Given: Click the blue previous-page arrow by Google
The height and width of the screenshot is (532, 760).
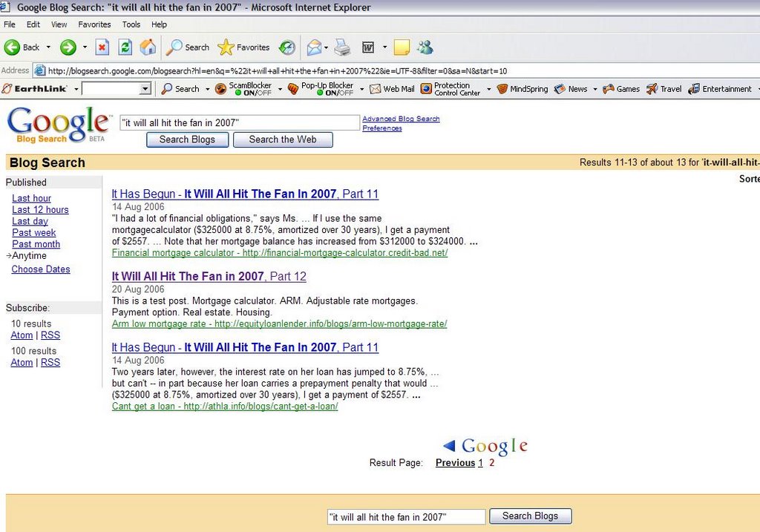Looking at the screenshot, I should click(449, 445).
